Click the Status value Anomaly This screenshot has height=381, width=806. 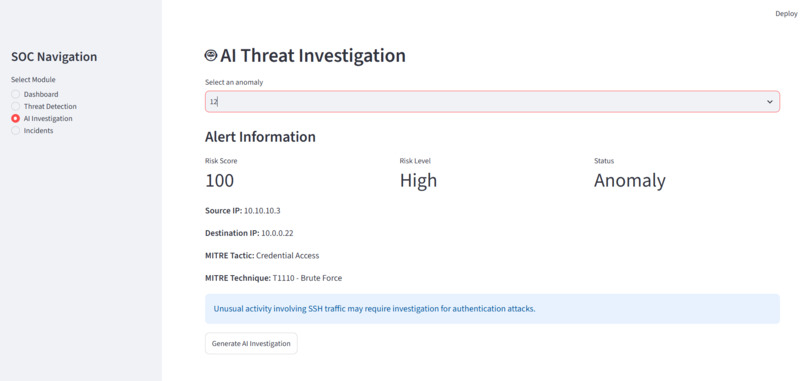[x=630, y=180]
